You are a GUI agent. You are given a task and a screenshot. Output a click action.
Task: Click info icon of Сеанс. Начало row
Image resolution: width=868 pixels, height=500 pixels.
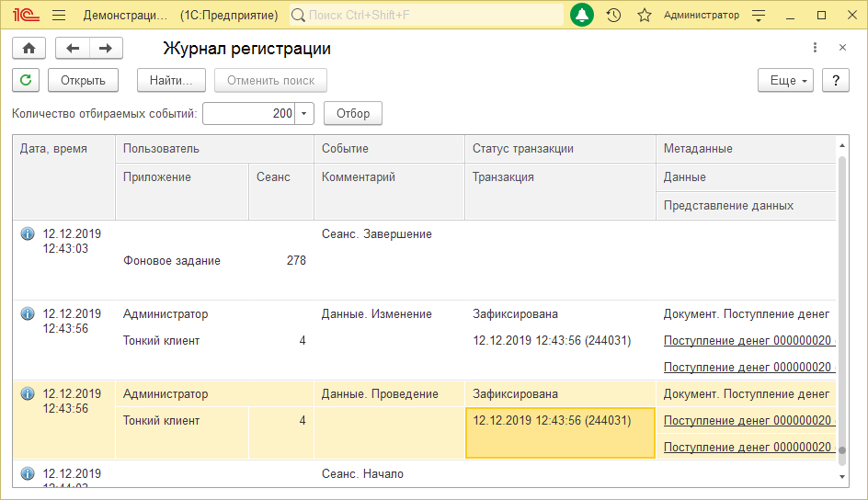(28, 473)
